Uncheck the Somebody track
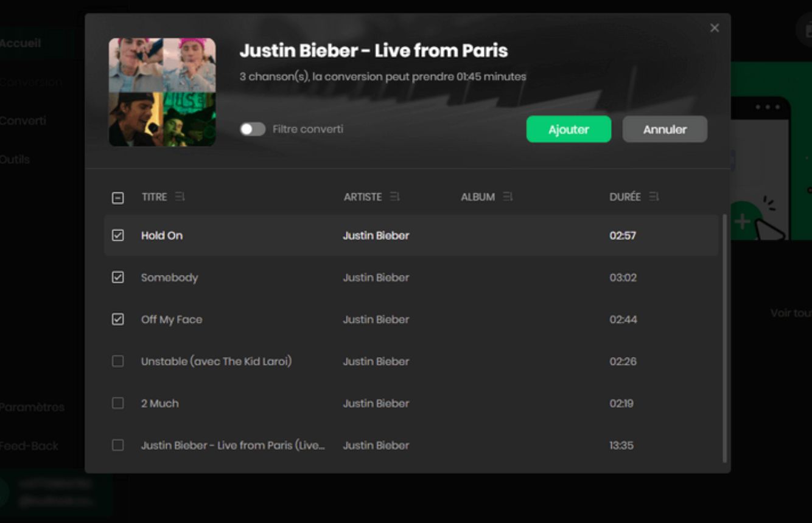This screenshot has width=812, height=523. tap(117, 277)
